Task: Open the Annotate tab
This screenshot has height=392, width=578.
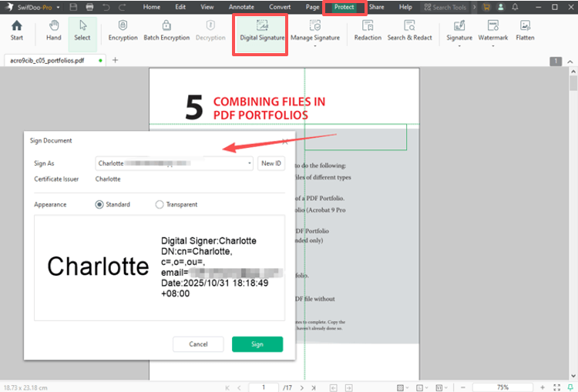Action: click(241, 7)
